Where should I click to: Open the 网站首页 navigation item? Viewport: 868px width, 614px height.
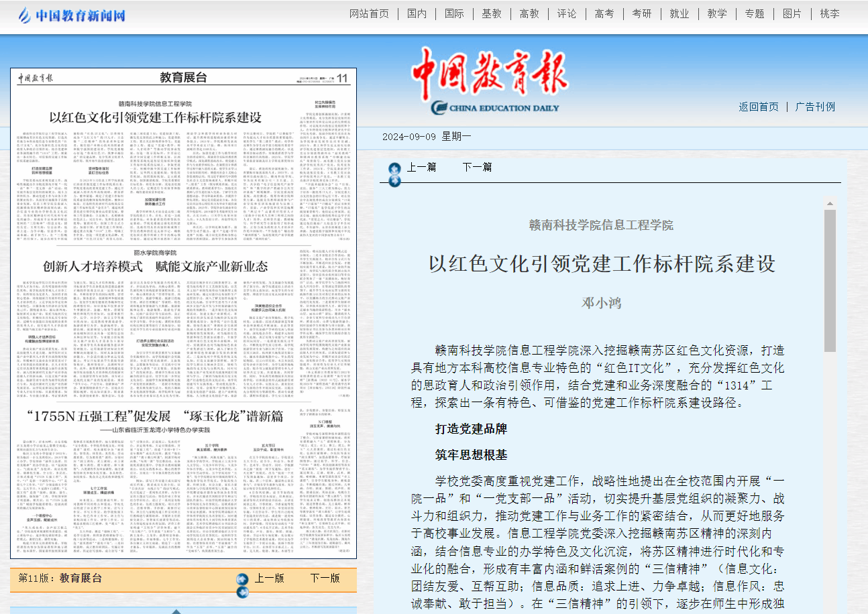click(x=369, y=13)
